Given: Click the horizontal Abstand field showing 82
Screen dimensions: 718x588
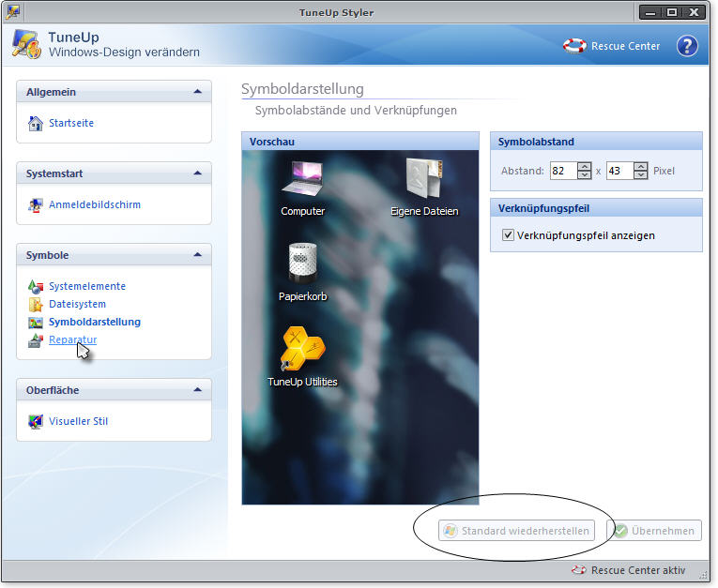Looking at the screenshot, I should point(564,171).
